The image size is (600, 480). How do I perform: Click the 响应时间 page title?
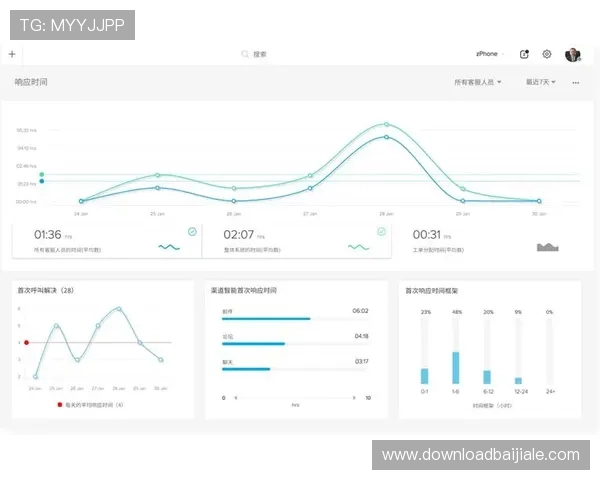tap(31, 82)
